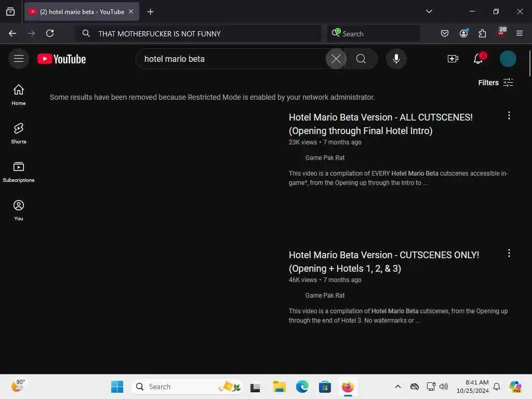Viewport: 532px width, 399px height.
Task: Edit the hotel mario beta search query
Action: tap(231, 59)
